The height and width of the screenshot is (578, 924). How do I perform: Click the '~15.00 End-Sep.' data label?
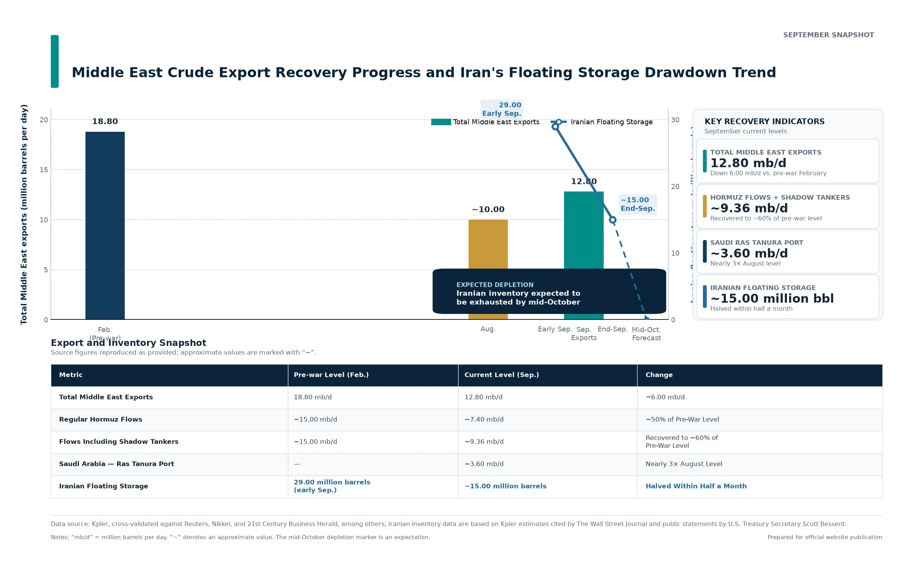(x=638, y=204)
